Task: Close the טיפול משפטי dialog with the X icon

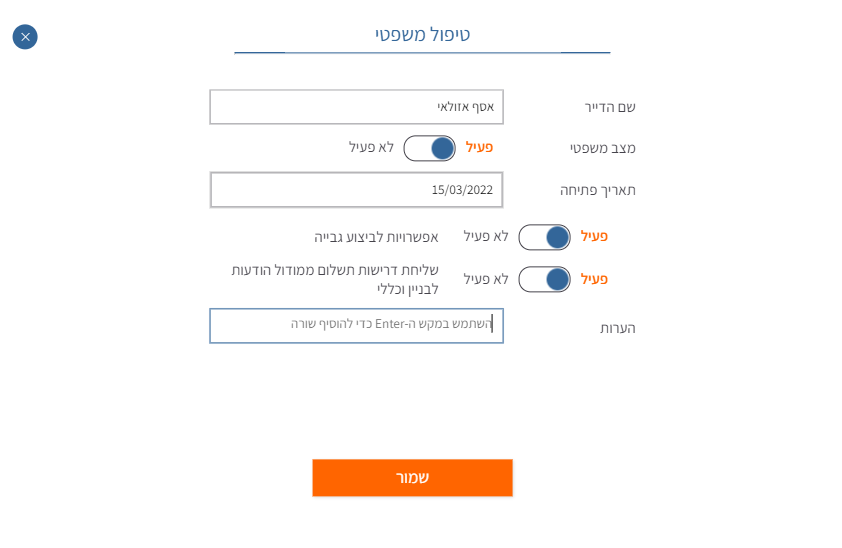Action: (25, 37)
